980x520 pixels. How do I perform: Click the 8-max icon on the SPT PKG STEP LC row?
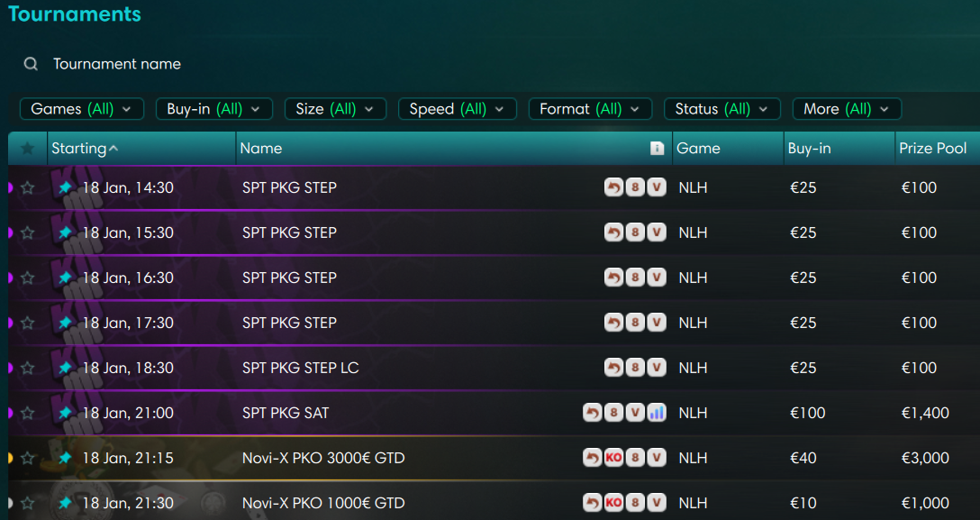pyautogui.click(x=635, y=368)
